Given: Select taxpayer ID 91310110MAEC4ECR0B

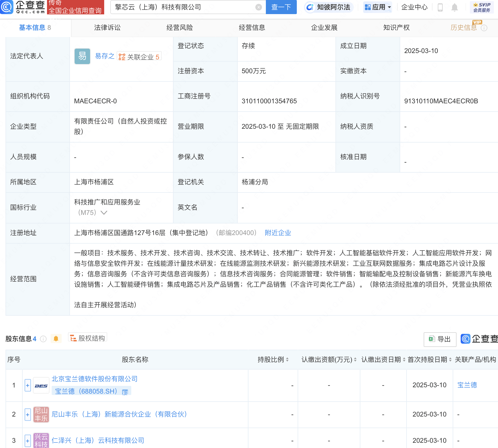Looking at the screenshot, I should pyautogui.click(x=441, y=101).
